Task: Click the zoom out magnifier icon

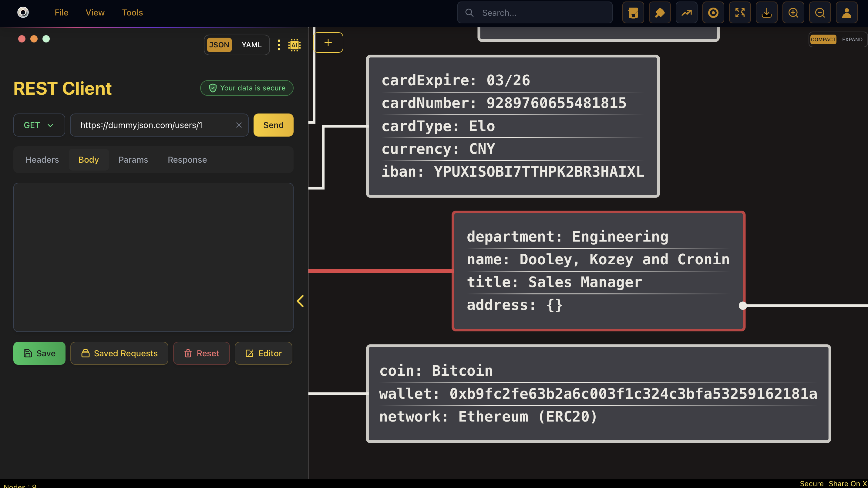Action: tap(820, 13)
